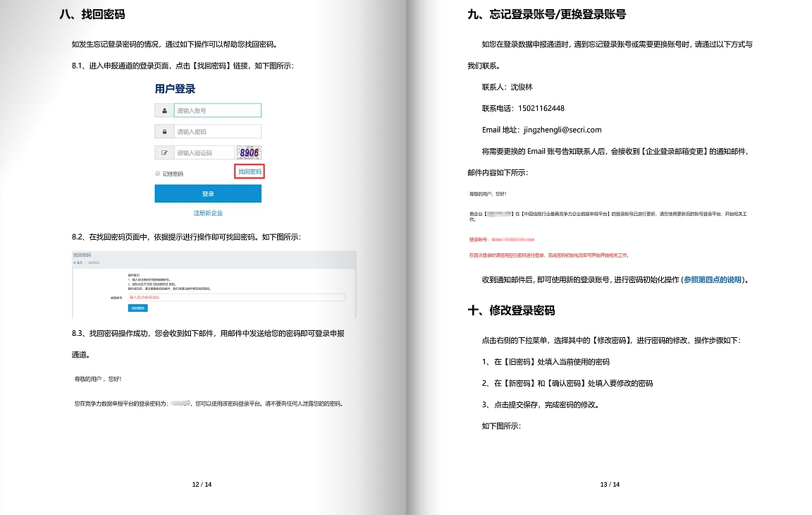
Task: Click the 8906 captcha image
Action: [x=249, y=152]
